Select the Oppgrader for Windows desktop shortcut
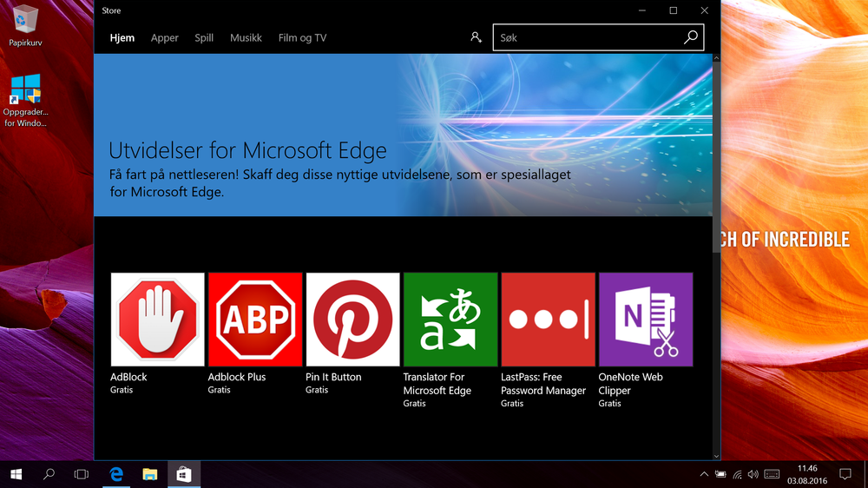 click(x=25, y=101)
